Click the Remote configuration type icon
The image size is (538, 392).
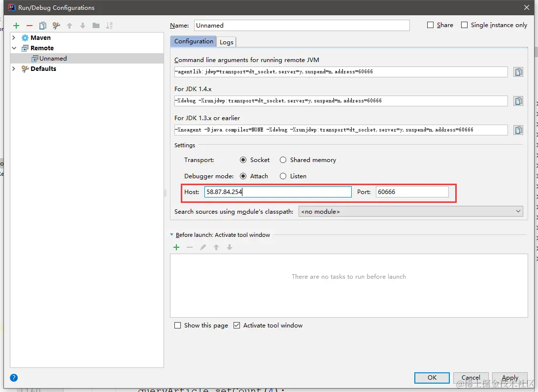pyautogui.click(x=25, y=48)
